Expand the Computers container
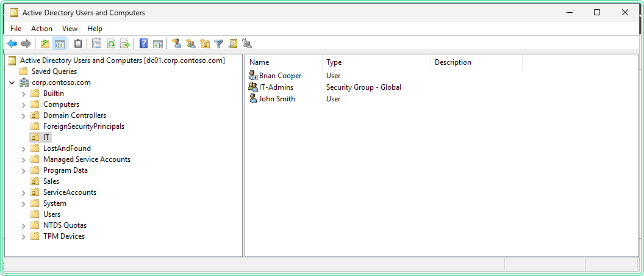The height and width of the screenshot is (276, 644). [24, 104]
